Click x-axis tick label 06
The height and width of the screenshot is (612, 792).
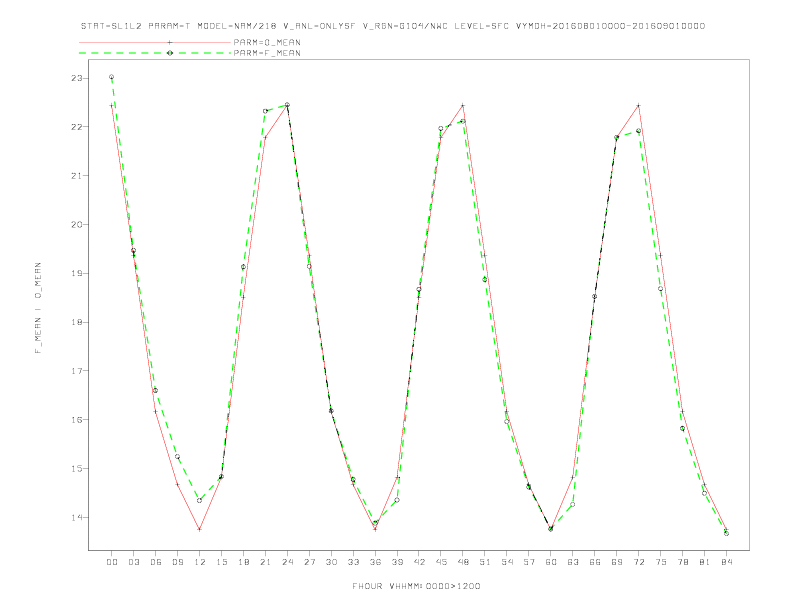tap(156, 562)
